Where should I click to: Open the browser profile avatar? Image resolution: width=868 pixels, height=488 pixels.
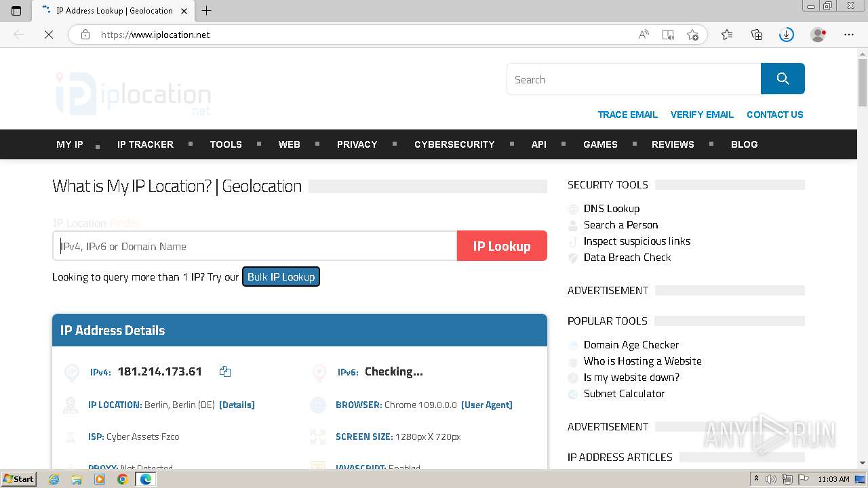pos(818,35)
